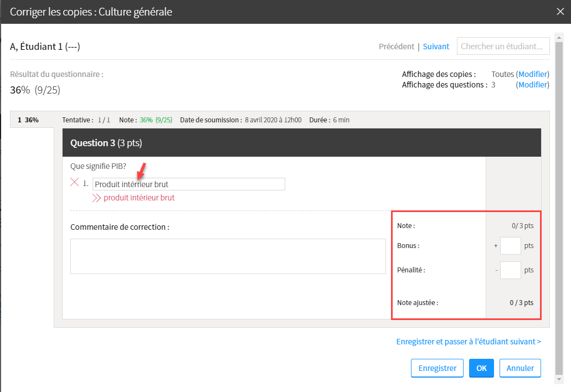
Task: Click the Bonus points input field
Action: [x=510, y=245]
